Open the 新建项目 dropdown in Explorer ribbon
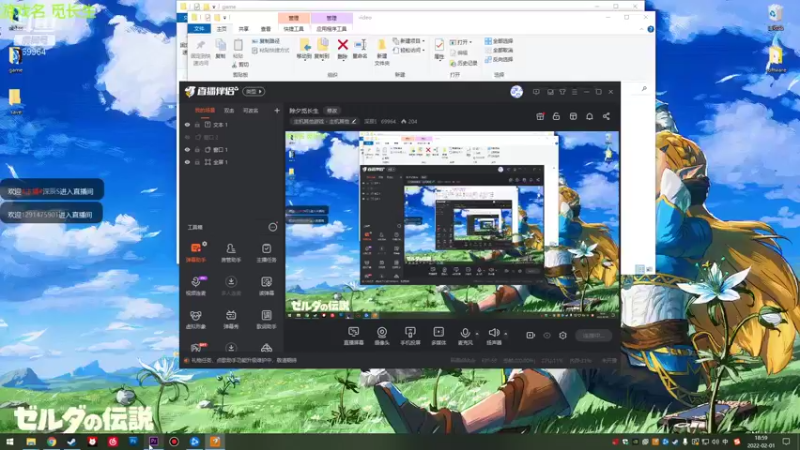Image resolution: width=800 pixels, height=450 pixels. (409, 41)
